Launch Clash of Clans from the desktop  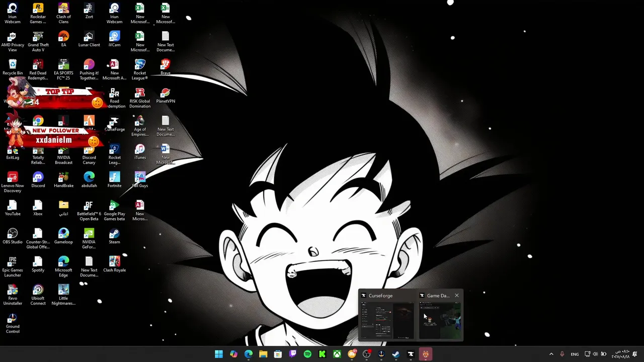point(63,14)
